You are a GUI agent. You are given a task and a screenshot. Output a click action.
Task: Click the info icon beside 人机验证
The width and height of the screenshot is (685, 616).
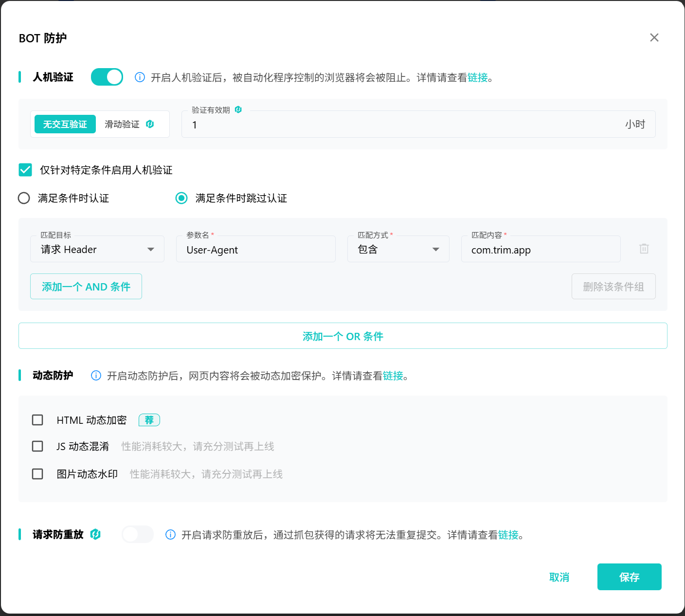coord(140,77)
